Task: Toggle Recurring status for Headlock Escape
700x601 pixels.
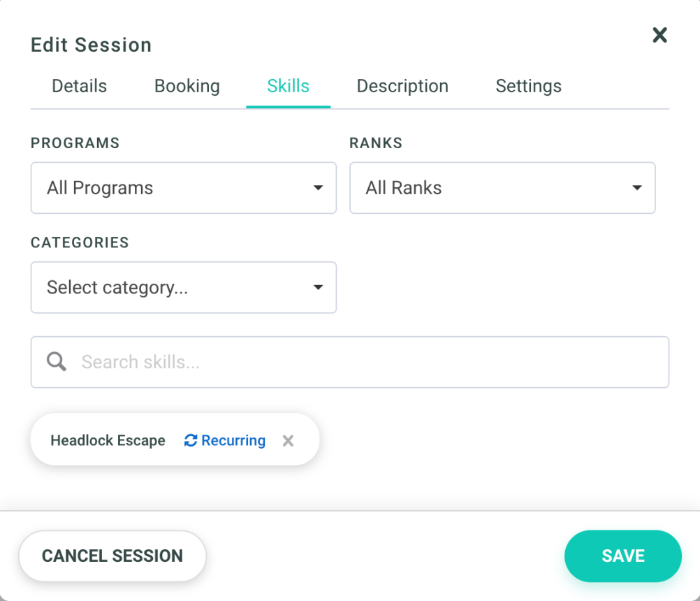Action: 224,440
